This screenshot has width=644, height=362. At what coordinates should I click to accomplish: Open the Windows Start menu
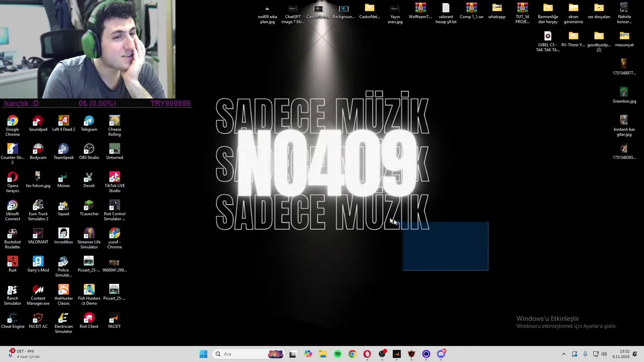(203, 354)
